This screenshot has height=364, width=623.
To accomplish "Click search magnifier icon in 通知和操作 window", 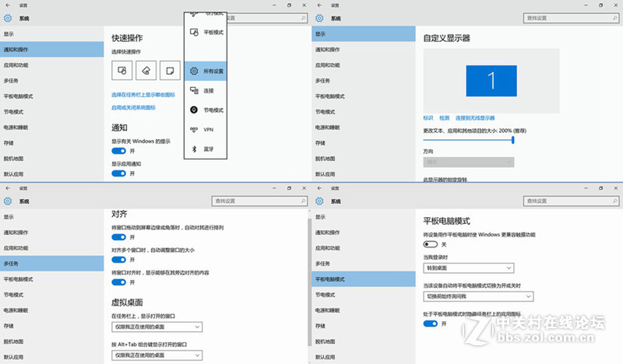I will tap(303, 18).
